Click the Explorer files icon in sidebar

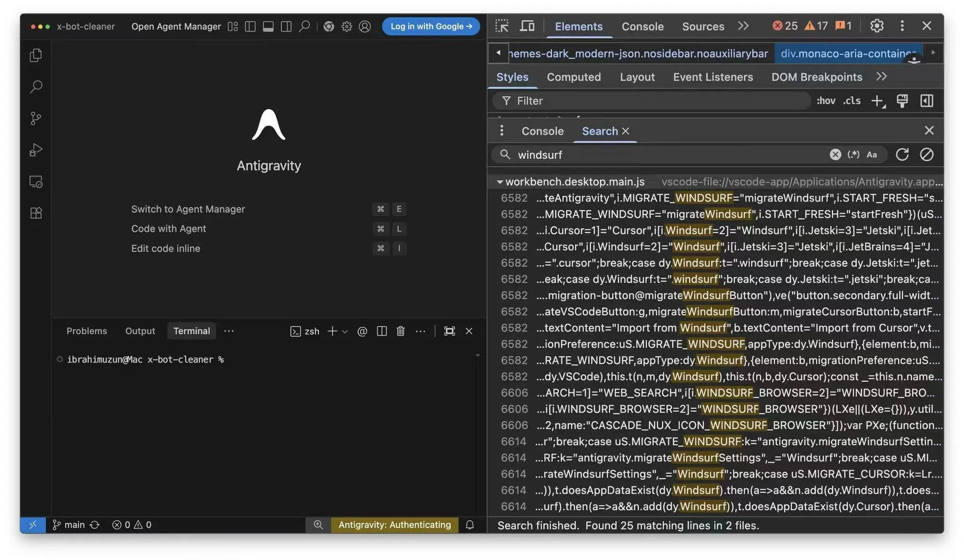[36, 55]
